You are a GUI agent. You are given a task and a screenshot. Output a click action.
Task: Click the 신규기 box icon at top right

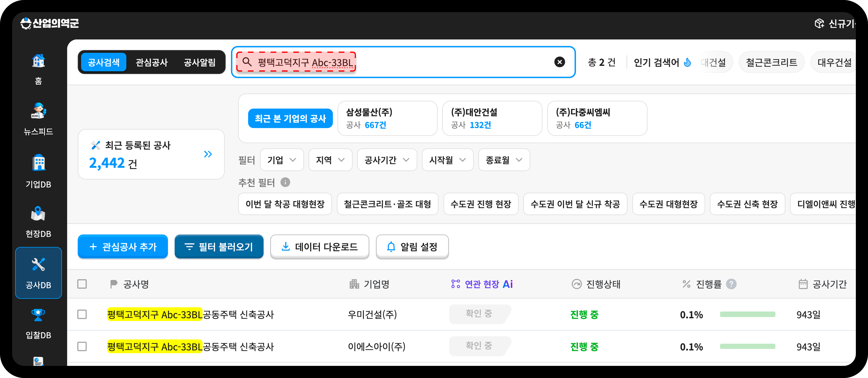coord(819,24)
